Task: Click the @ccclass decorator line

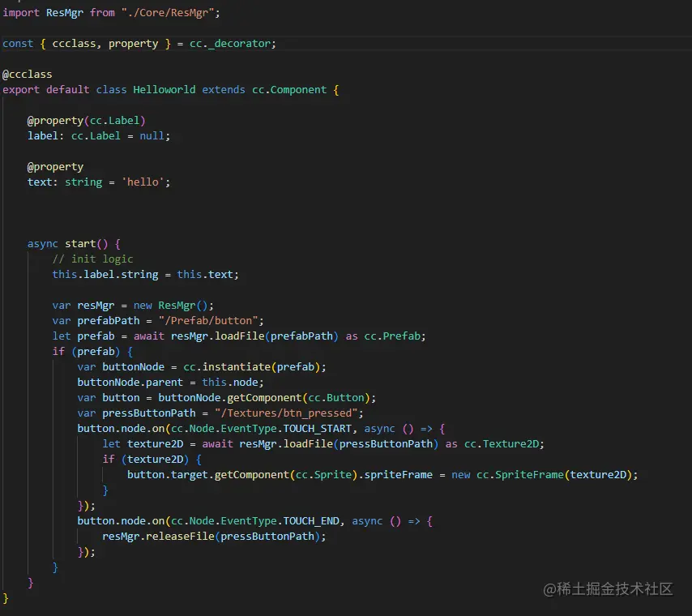Action: [x=28, y=75]
